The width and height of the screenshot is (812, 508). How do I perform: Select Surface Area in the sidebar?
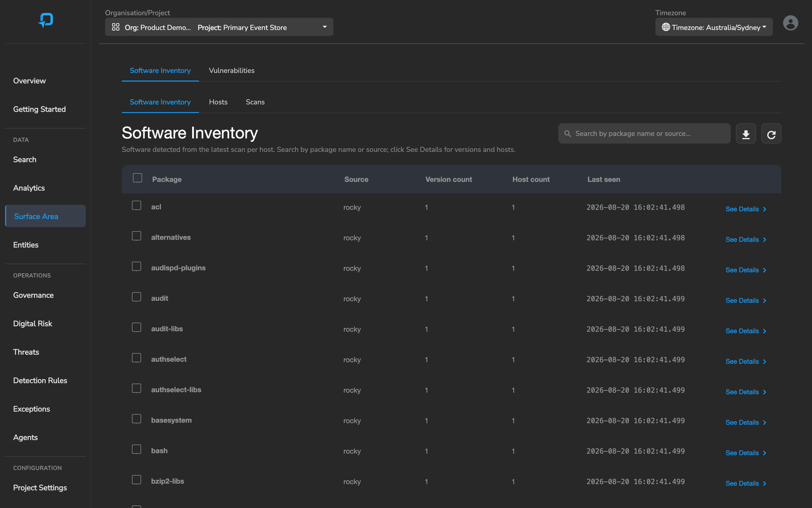pos(46,216)
